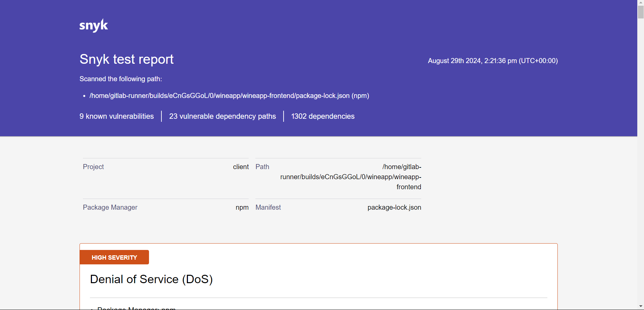Image resolution: width=644 pixels, height=310 pixels.
Task: Click the Path label in details table
Action: point(262,167)
